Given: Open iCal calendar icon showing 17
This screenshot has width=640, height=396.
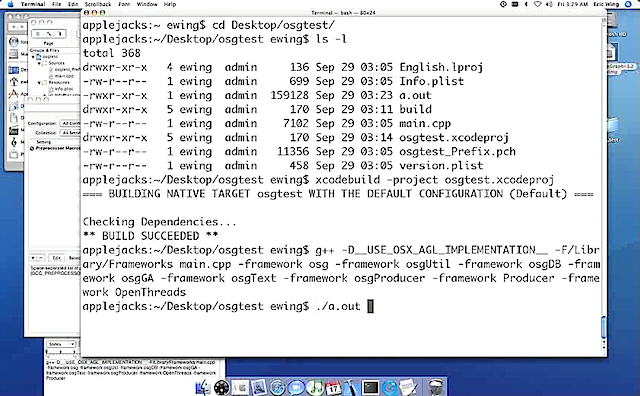Looking at the screenshot, I should pyautogui.click(x=333, y=387).
